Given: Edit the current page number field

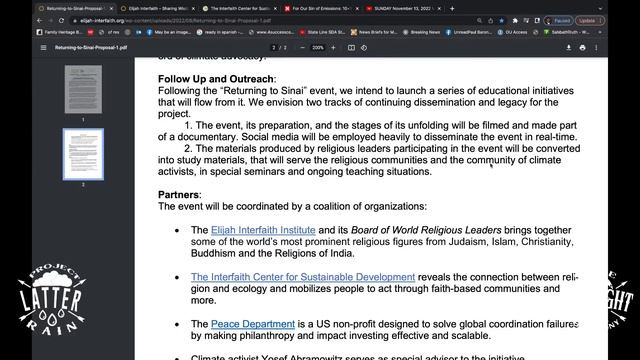Looking at the screenshot, I should [274, 48].
